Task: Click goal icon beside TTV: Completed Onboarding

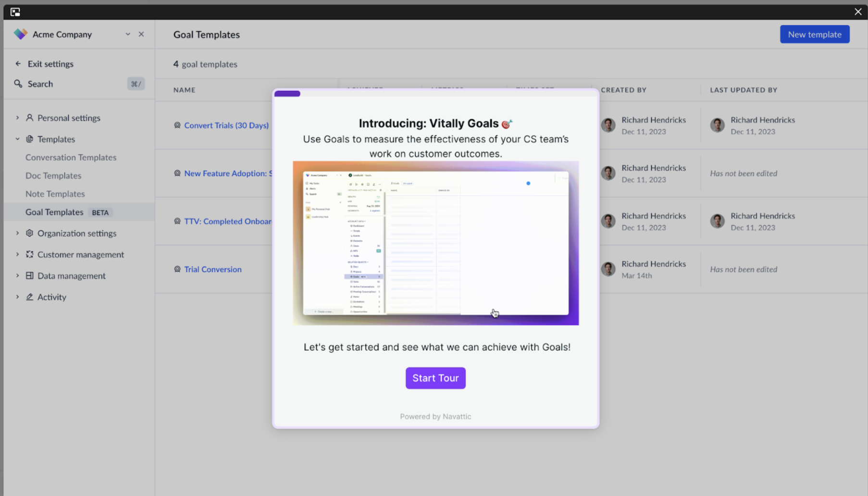Action: click(177, 221)
